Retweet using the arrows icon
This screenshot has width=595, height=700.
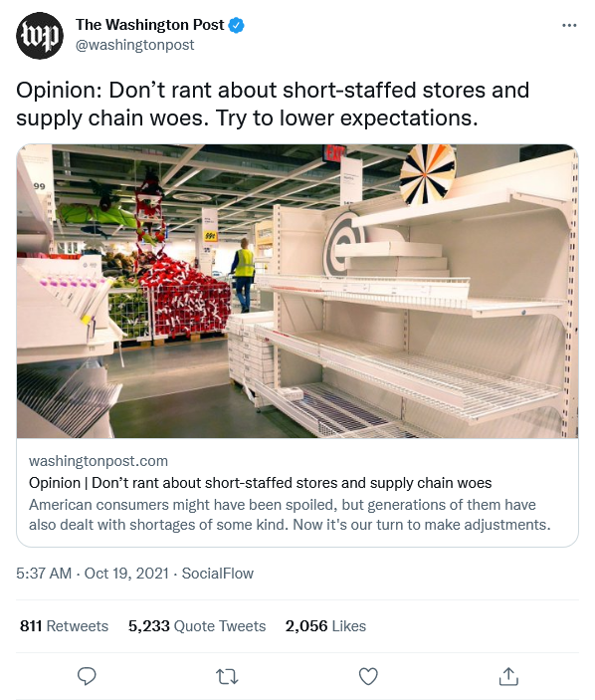(x=227, y=676)
